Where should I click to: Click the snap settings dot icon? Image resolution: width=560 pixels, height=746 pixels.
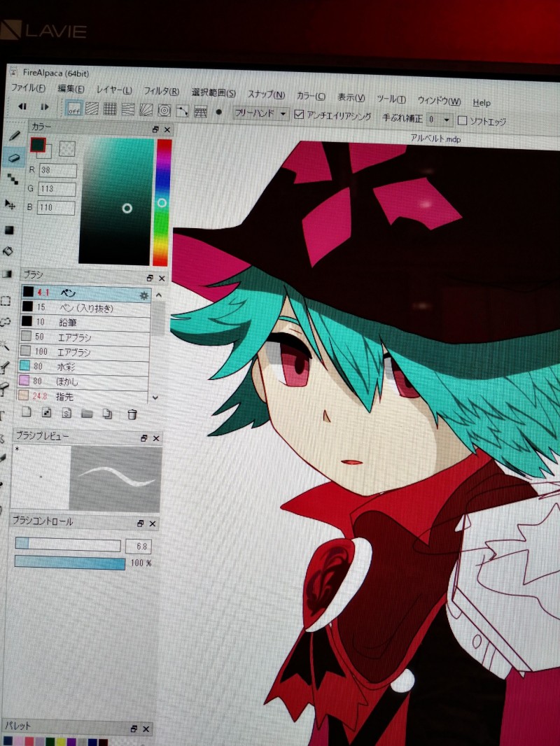pos(219,112)
